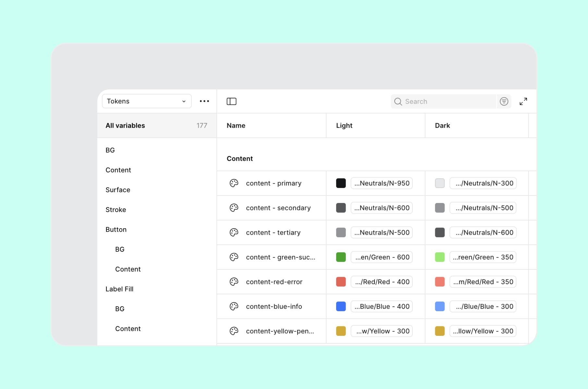Image resolution: width=588 pixels, height=389 pixels.
Task: Open the .../Blue/Blue - 300 alias chip
Action: pyautogui.click(x=483, y=306)
